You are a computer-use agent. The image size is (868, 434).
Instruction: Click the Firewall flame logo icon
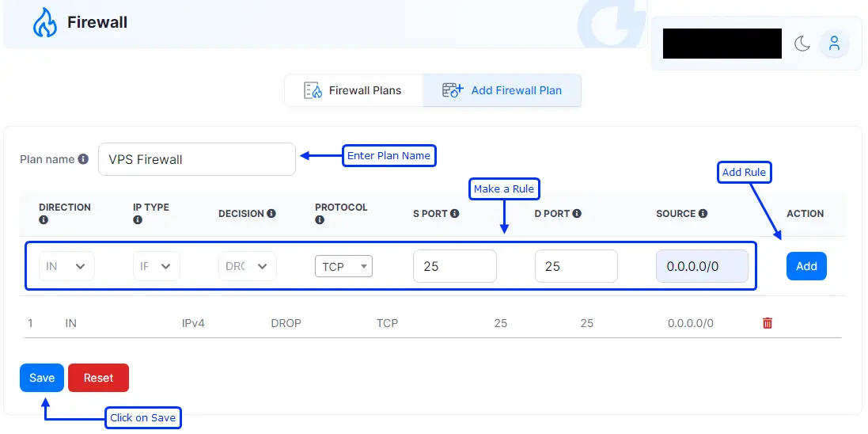(44, 23)
